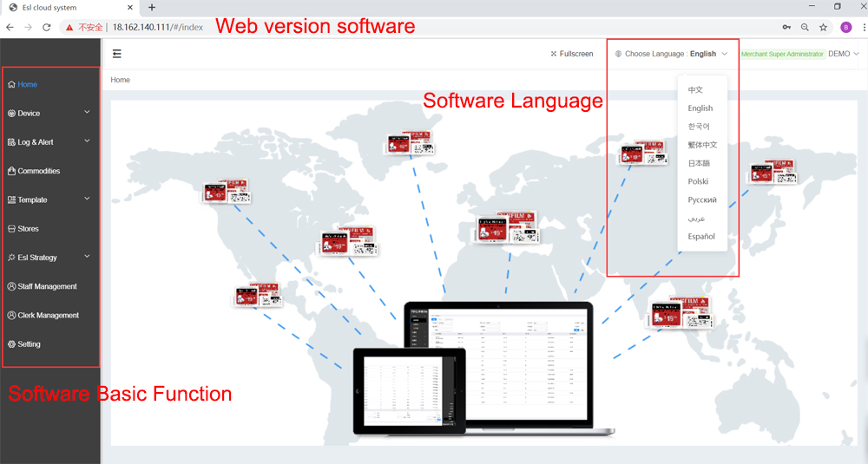
Task: Open Home in the sidebar
Action: coord(27,85)
